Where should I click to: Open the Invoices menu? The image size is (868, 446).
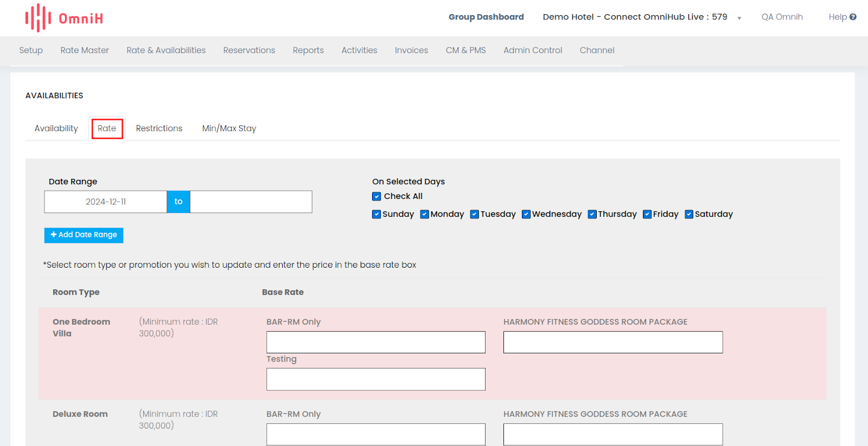click(411, 50)
